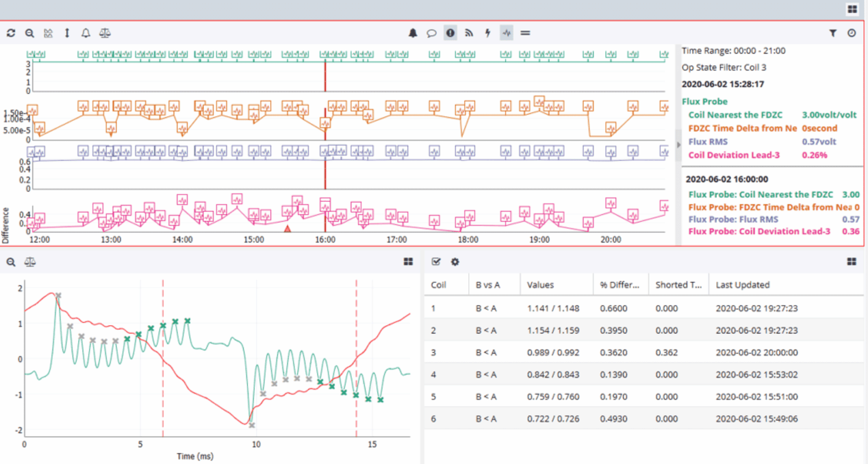The height and width of the screenshot is (464, 868).
Task: Toggle the speech bubble comments overlay
Action: click(431, 33)
